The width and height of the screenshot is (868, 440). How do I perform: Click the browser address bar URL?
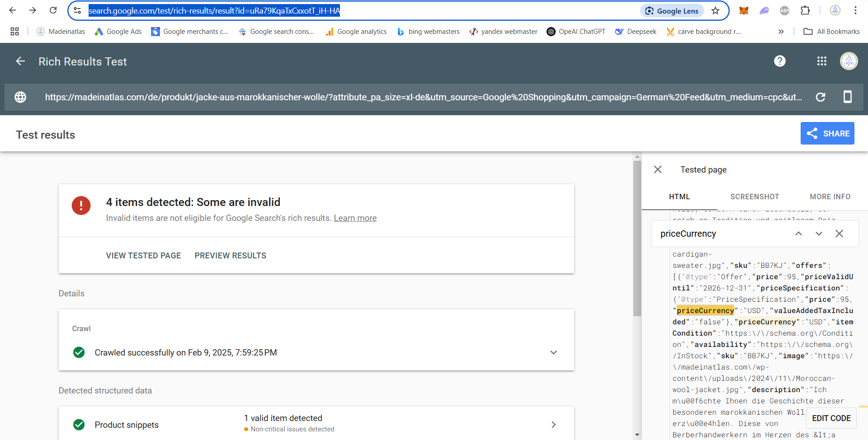coord(214,11)
